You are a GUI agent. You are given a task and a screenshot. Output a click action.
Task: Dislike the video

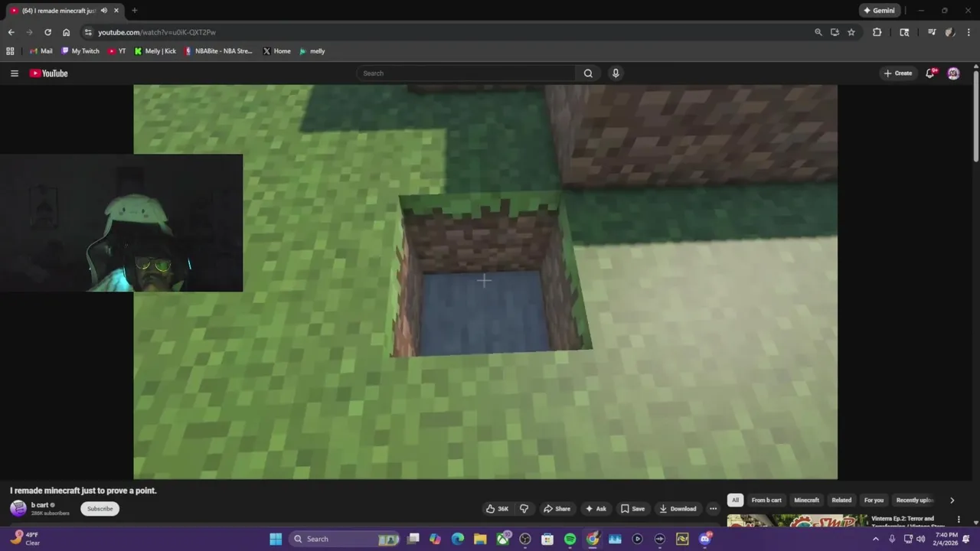pyautogui.click(x=524, y=509)
